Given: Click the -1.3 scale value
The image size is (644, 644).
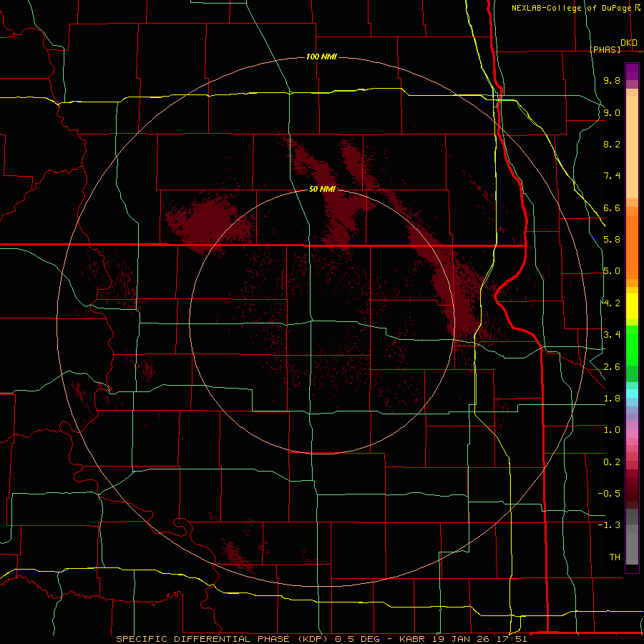Looking at the screenshot, I should (x=609, y=525).
